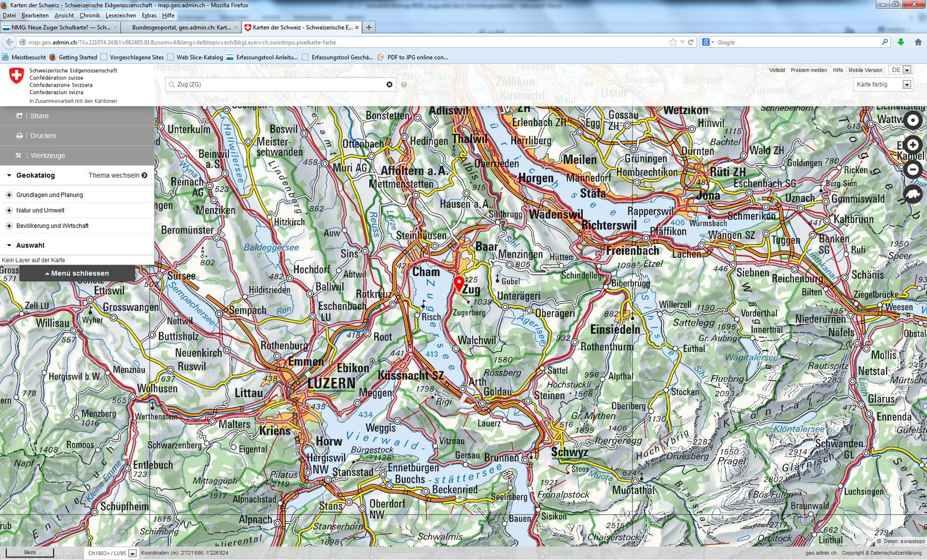Reload the page in Firefox
The image size is (927, 560).
(x=690, y=42)
